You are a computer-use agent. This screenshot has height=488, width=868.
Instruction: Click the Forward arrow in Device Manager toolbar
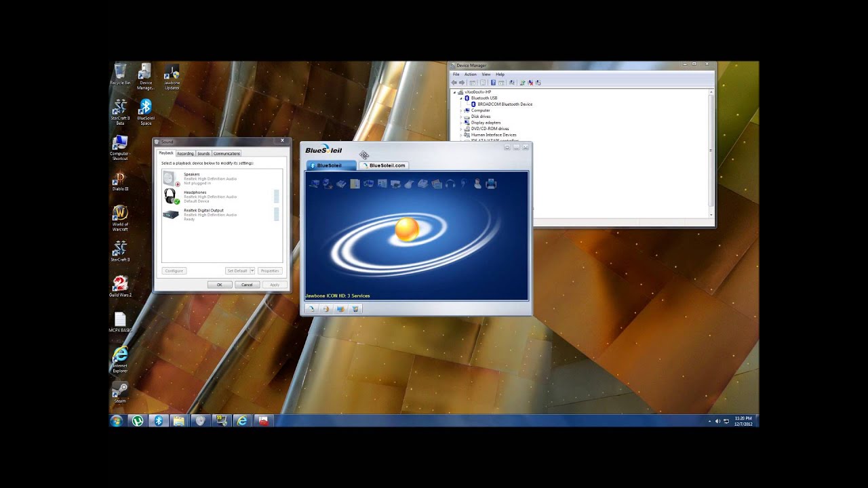[x=462, y=83]
